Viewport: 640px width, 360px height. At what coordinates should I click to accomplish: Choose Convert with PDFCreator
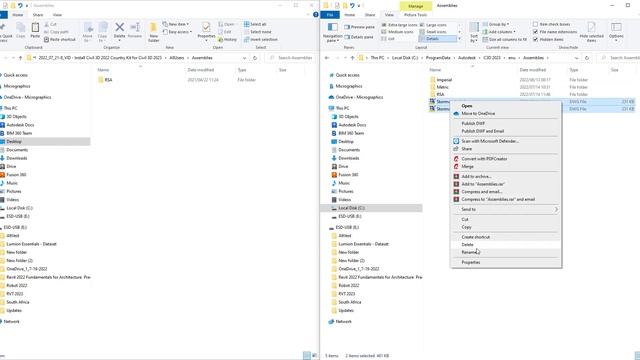point(506,159)
